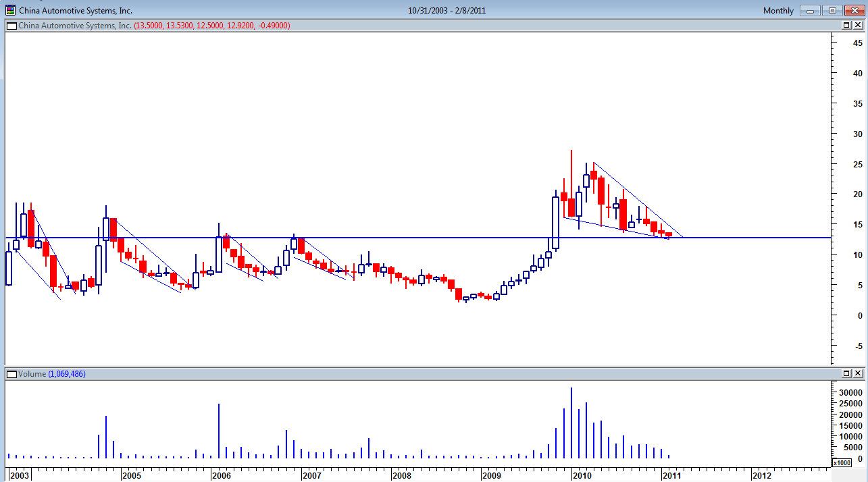868x482 pixels.
Task: Click the price pane menu icon beside China Automotive Systems
Action: click(x=11, y=25)
